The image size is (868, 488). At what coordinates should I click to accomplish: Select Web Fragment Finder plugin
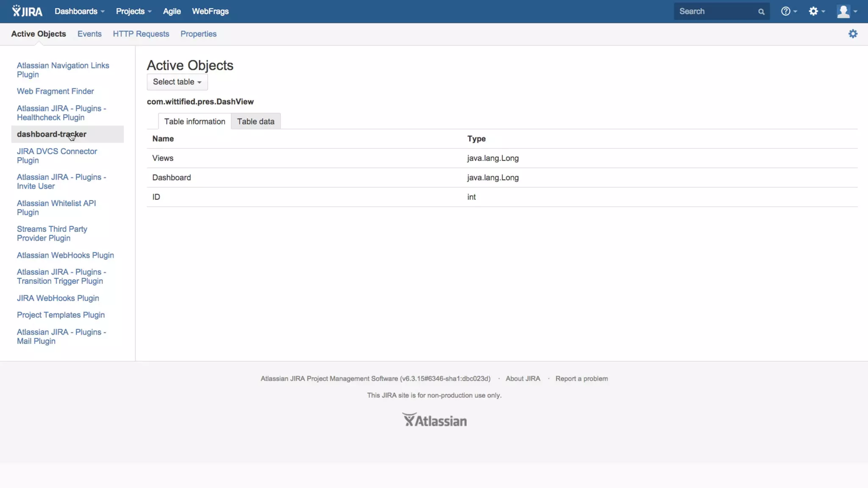[55, 91]
